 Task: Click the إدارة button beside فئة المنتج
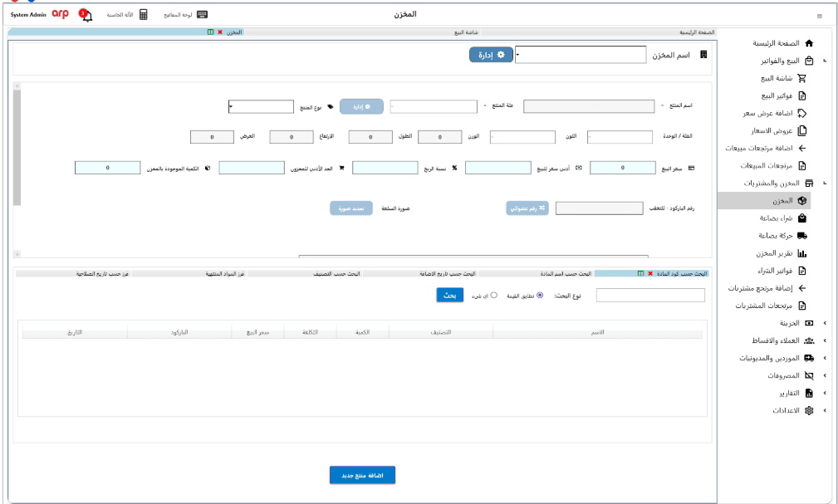click(x=361, y=106)
